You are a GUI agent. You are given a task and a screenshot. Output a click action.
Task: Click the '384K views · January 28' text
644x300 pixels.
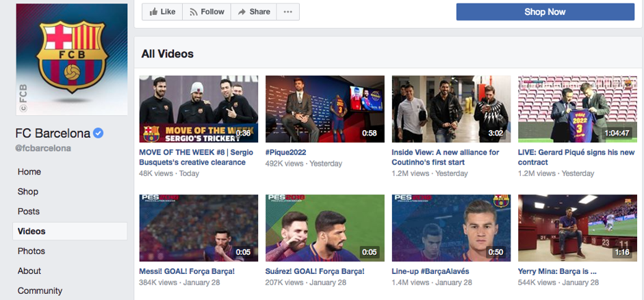click(x=179, y=282)
